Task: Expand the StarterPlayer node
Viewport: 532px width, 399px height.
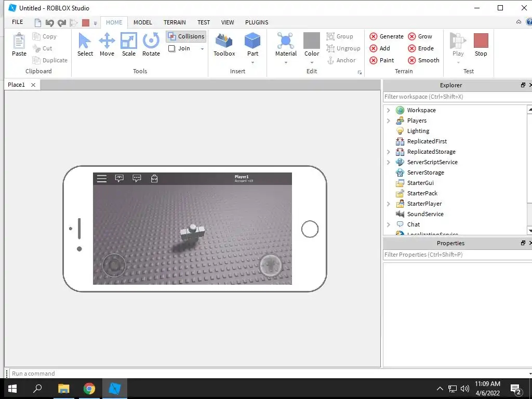Action: point(389,204)
